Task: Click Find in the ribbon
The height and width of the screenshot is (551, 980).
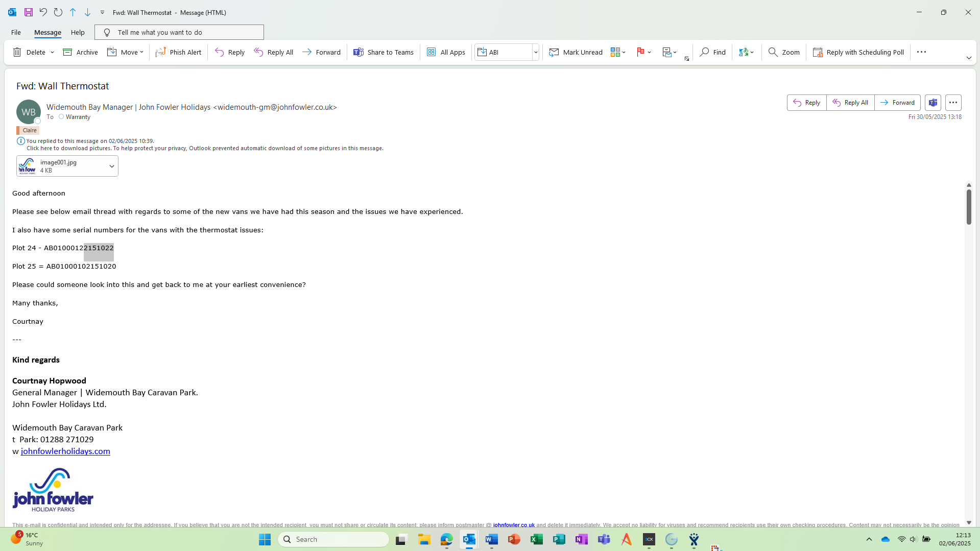Action: (x=713, y=52)
